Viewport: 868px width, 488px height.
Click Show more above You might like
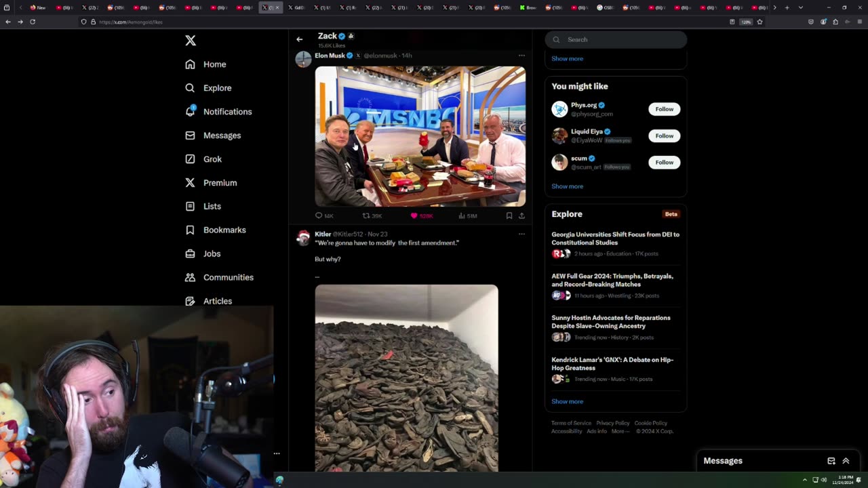tap(567, 58)
